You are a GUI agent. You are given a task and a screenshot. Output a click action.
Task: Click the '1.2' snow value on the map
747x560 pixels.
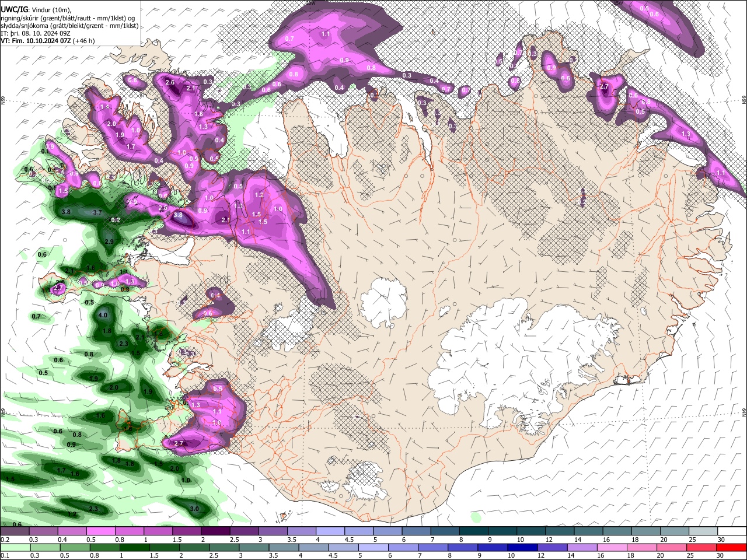[260, 195]
